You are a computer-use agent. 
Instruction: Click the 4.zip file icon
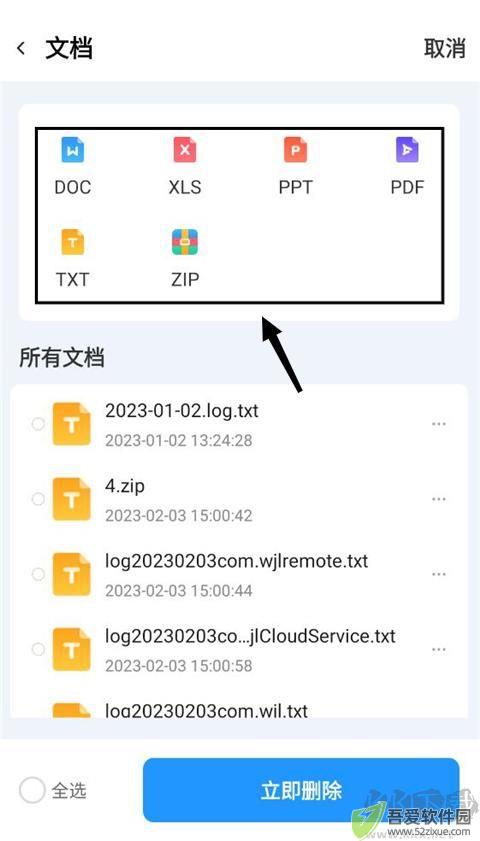tap(71, 499)
